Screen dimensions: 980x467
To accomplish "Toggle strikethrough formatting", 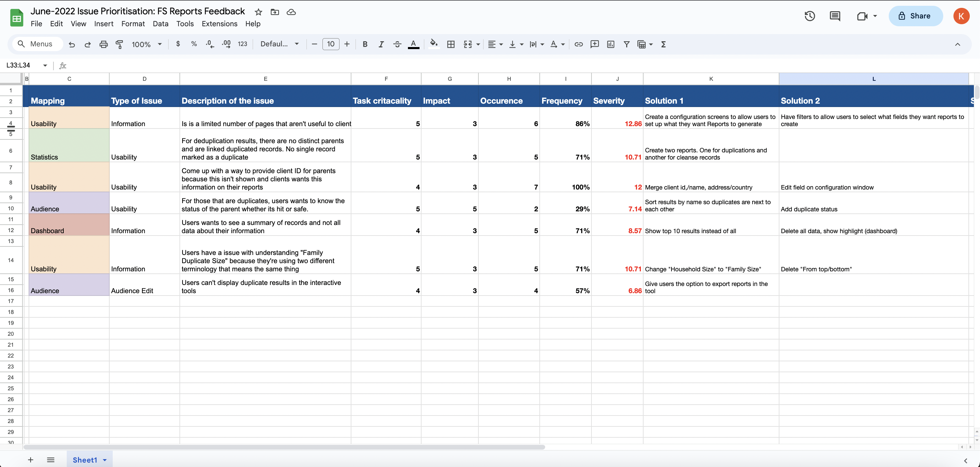I will click(x=397, y=44).
